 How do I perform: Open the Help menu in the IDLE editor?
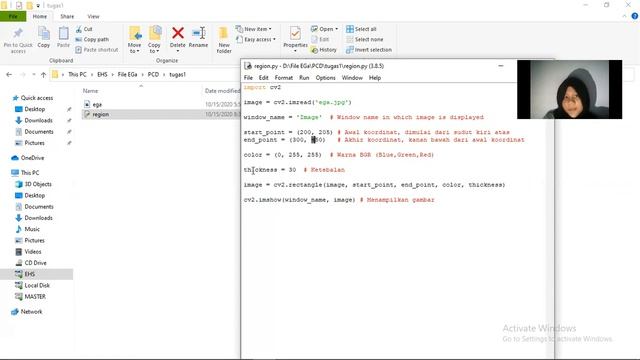tap(375, 78)
